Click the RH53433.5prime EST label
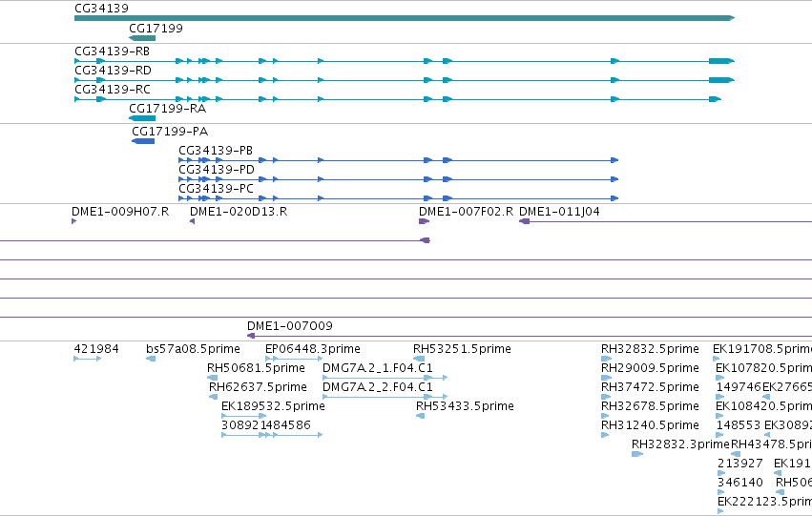 [465, 405]
